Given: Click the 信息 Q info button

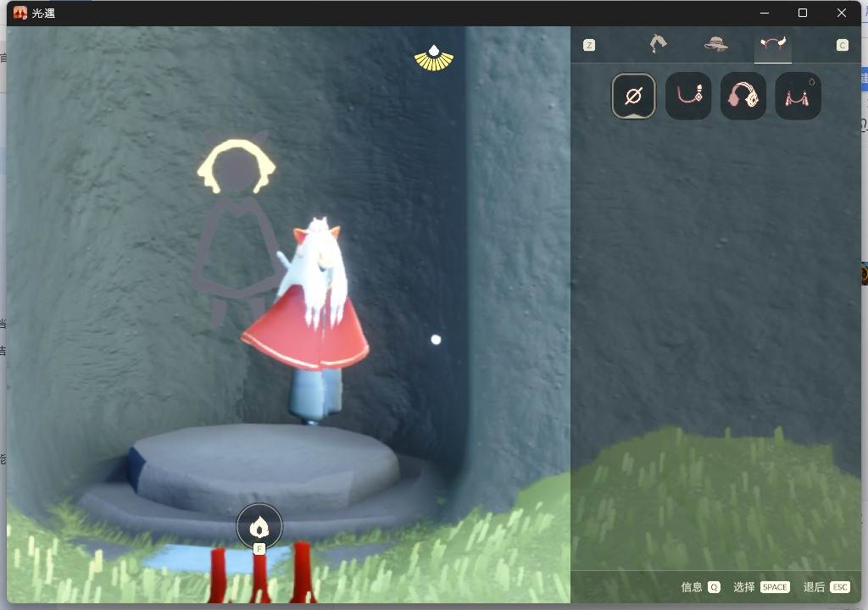Looking at the screenshot, I should pos(700,587).
